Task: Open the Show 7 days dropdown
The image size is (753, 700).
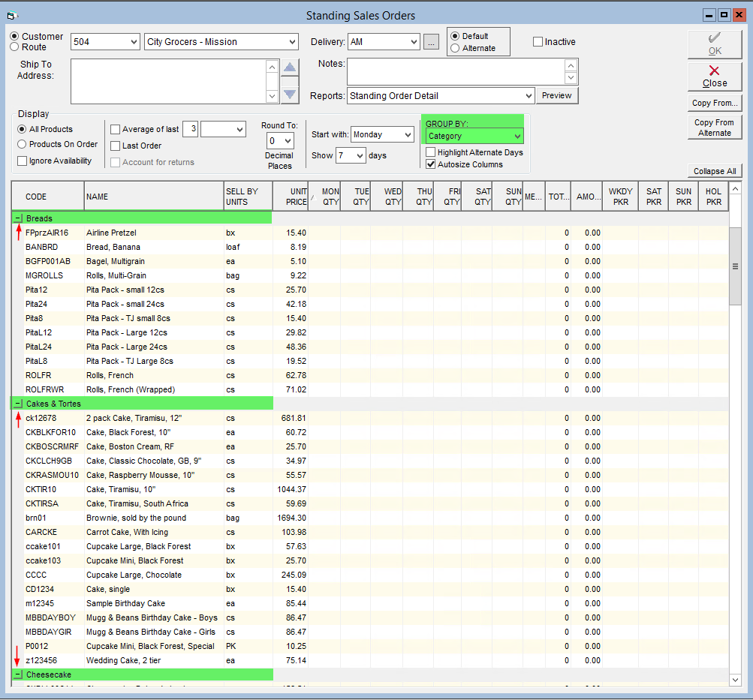Action: [x=360, y=155]
